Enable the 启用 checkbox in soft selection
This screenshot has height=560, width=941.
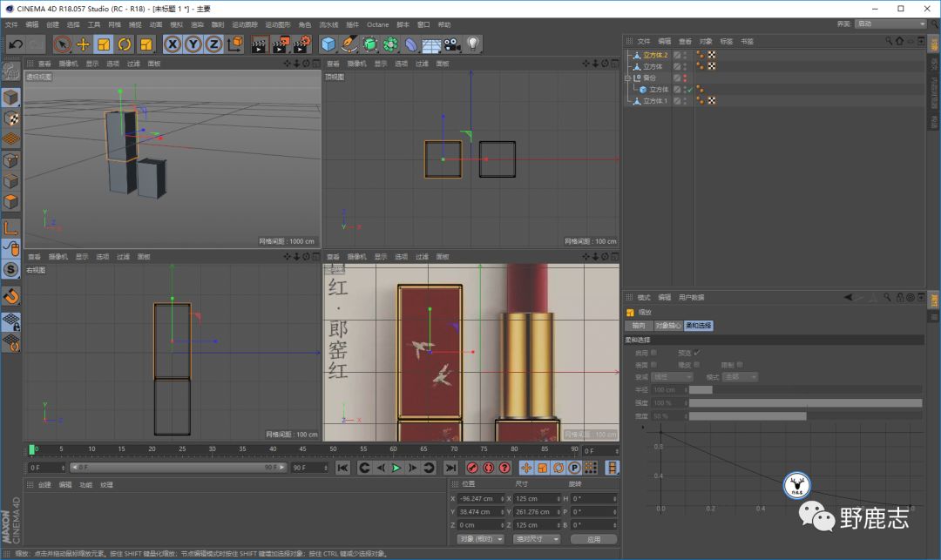click(x=654, y=353)
